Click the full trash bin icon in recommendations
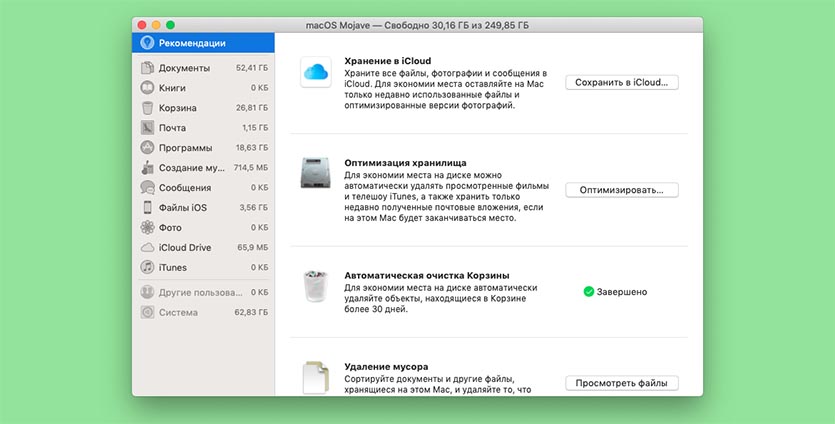Viewport: 835px width, 424px height. click(x=316, y=285)
